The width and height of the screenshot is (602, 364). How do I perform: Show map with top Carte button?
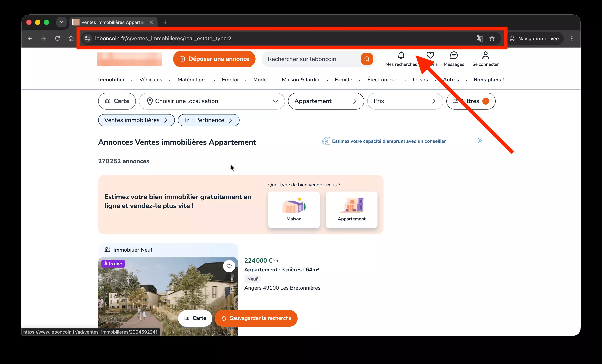click(x=117, y=101)
